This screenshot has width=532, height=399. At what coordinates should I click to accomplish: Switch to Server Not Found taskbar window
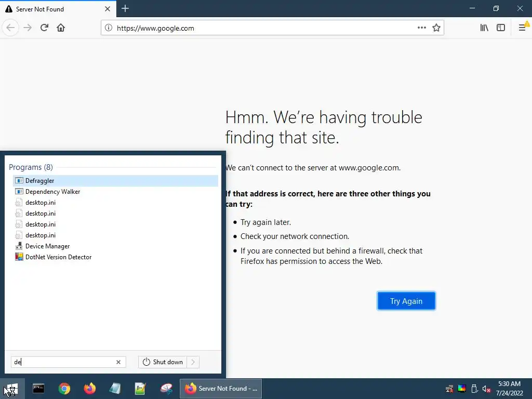220,389
